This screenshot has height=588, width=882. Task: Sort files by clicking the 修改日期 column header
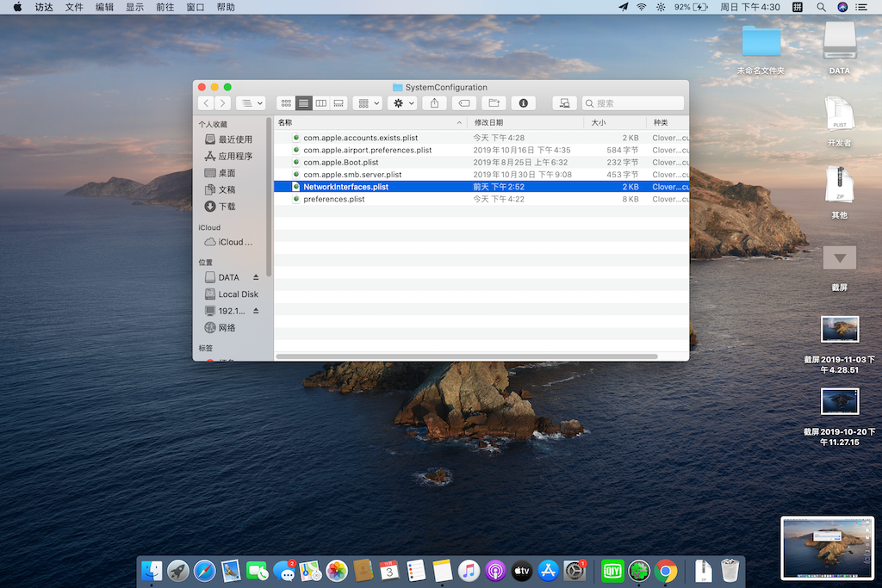click(488, 122)
